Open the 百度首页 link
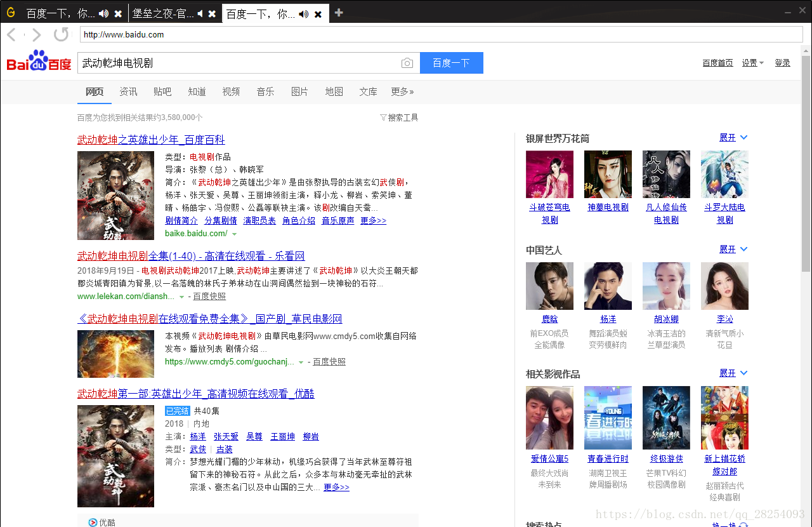The image size is (812, 527). 717,63
